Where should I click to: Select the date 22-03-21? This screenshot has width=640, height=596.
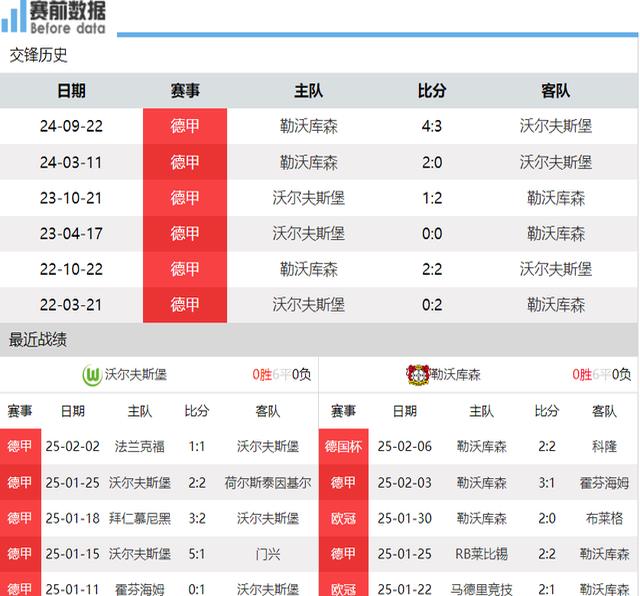71,305
